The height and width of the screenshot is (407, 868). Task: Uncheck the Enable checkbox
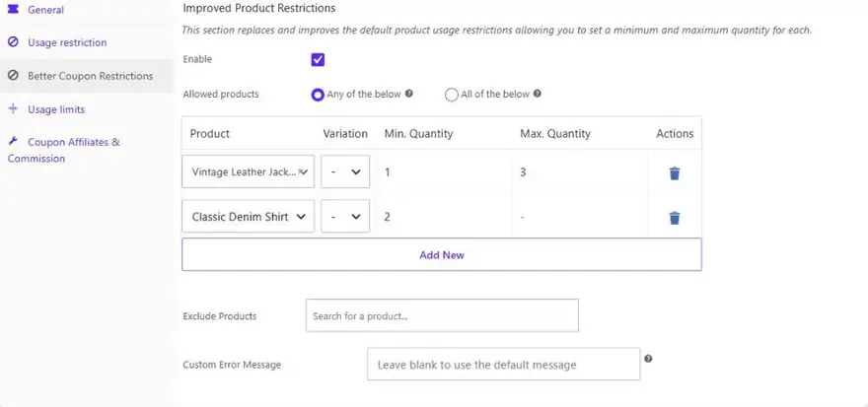[318, 60]
